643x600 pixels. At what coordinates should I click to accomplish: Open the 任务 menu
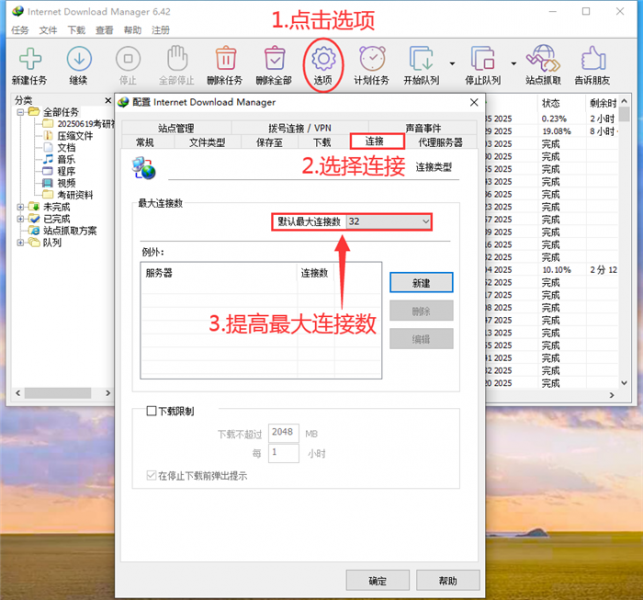tap(20, 30)
